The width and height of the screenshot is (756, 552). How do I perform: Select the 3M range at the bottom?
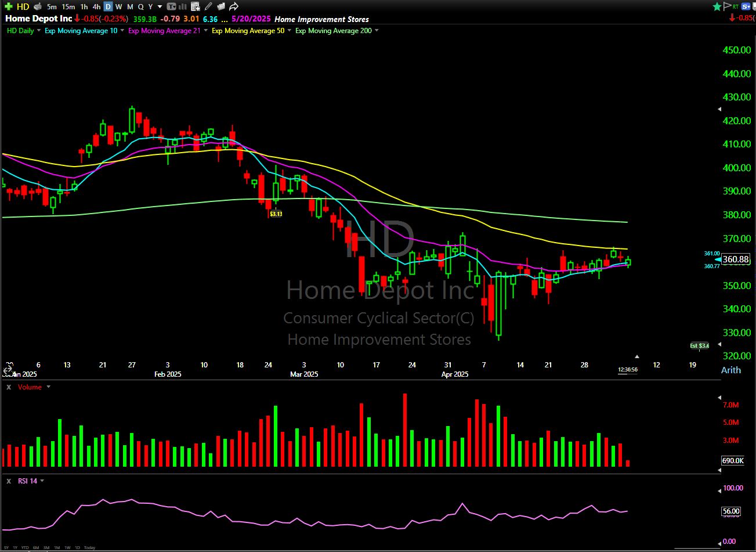pyautogui.click(x=46, y=547)
